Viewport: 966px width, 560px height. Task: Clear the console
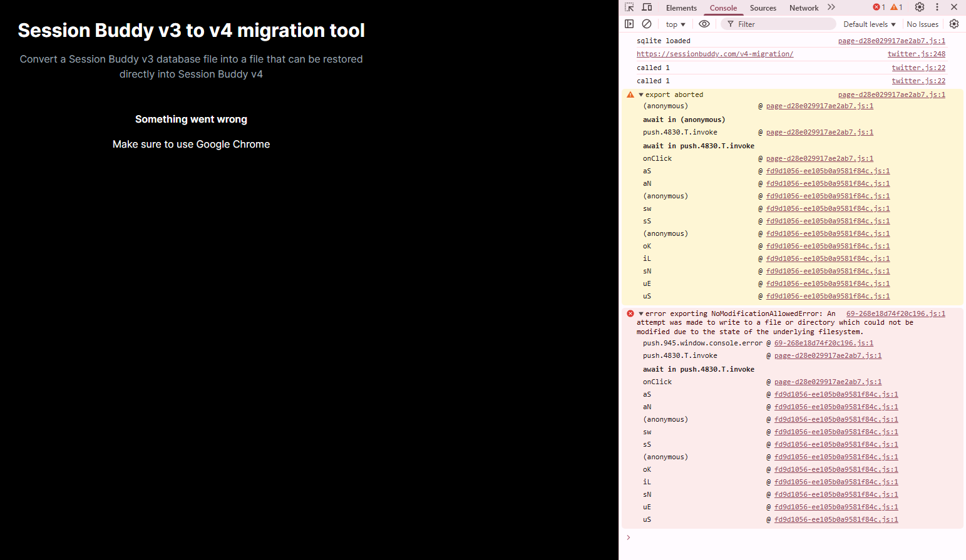pyautogui.click(x=647, y=24)
